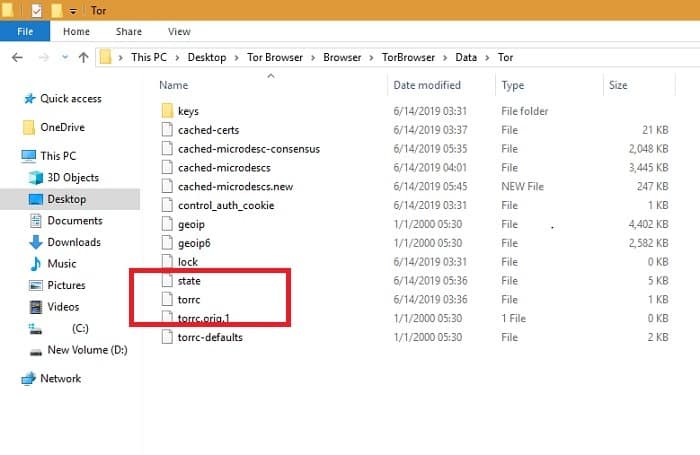This screenshot has height=455, width=700.
Task: Click the address bar folder icon
Action: 105,57
